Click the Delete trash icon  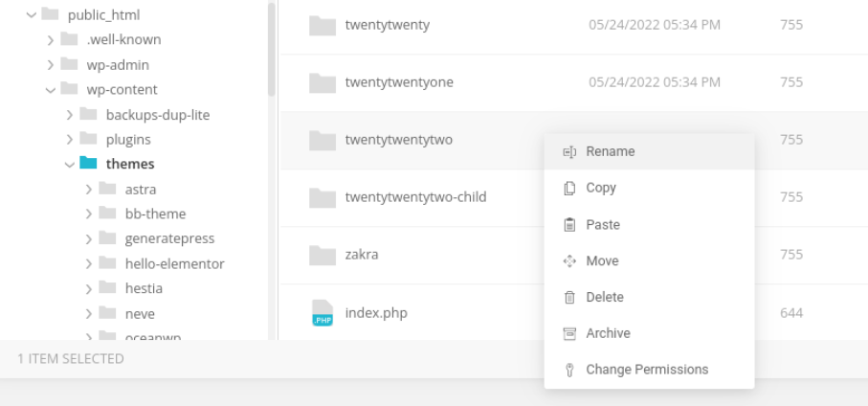[569, 298]
